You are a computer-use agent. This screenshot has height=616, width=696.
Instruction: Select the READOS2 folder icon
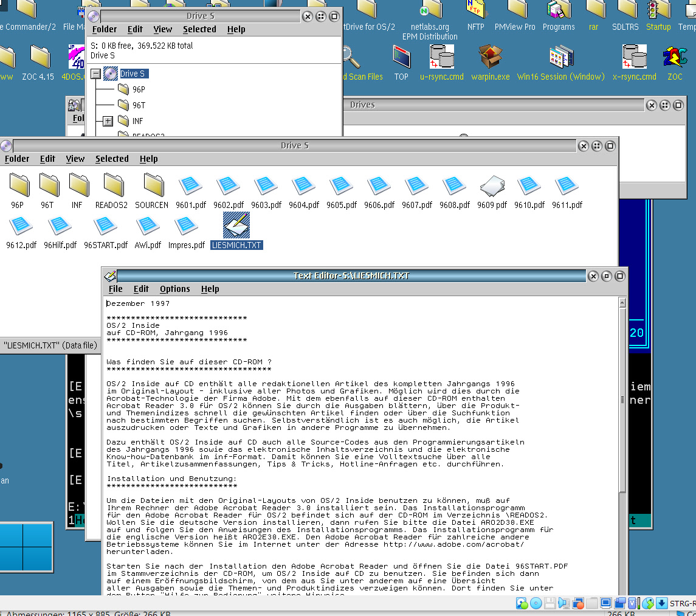pos(114,185)
